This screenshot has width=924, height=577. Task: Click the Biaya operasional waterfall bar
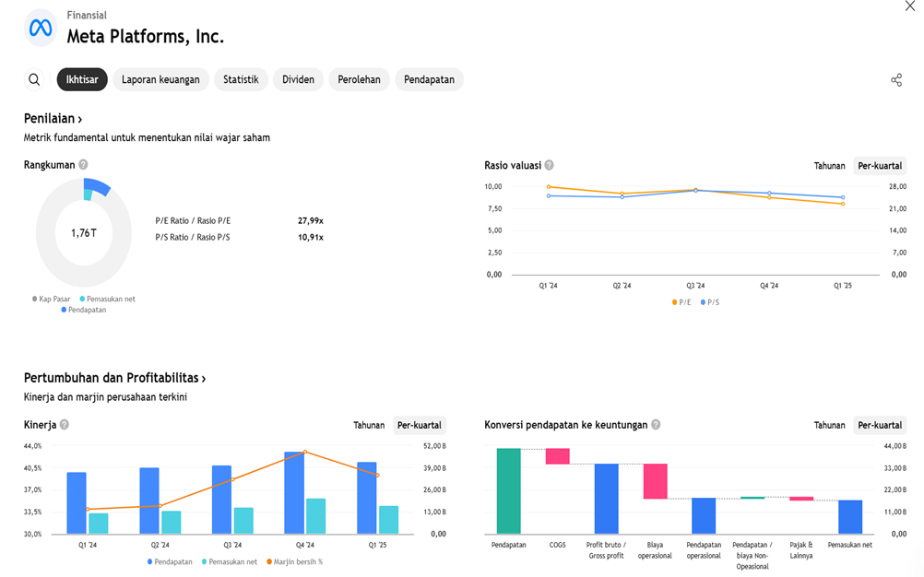pos(656,481)
